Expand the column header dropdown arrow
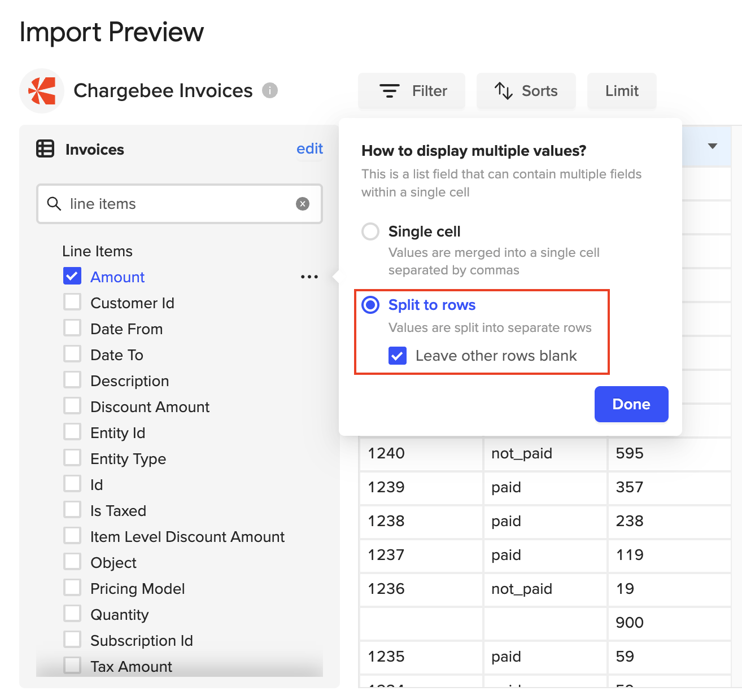 tap(712, 146)
